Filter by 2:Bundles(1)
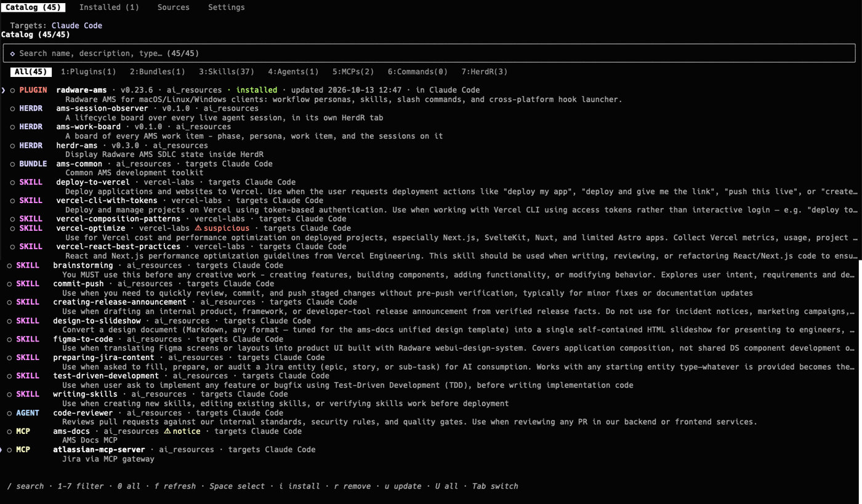Screen dimensions: 862x504 click(157, 72)
